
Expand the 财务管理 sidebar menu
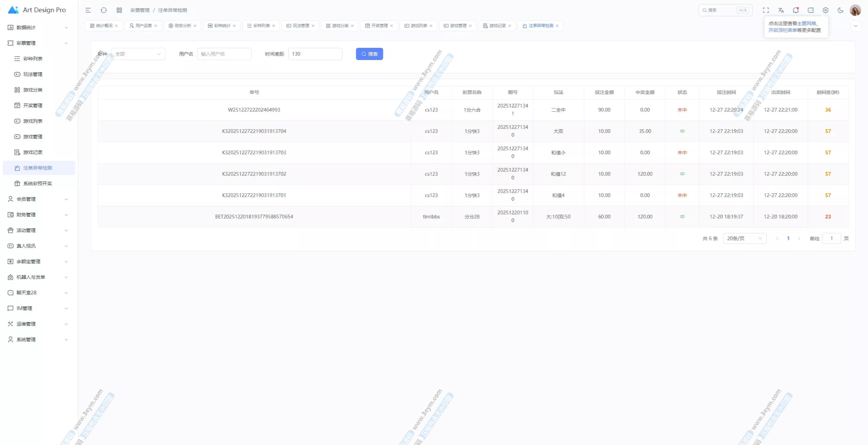(x=37, y=215)
